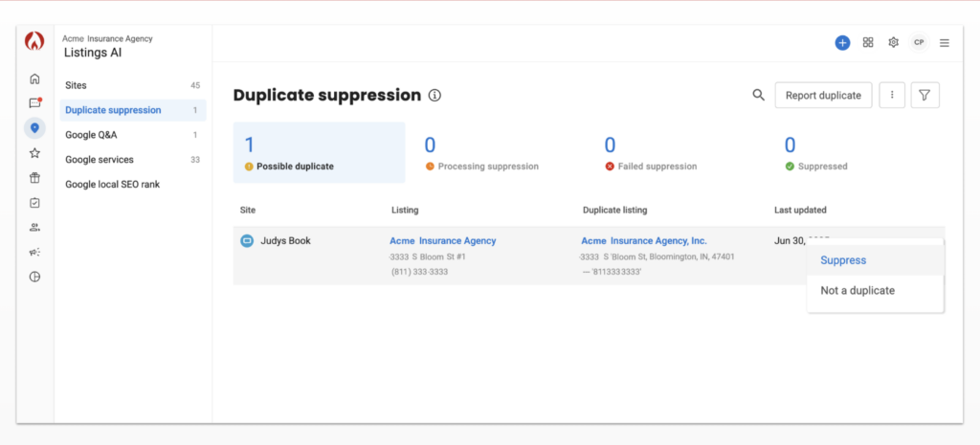
Task: Open Google services menu item
Action: point(132,160)
